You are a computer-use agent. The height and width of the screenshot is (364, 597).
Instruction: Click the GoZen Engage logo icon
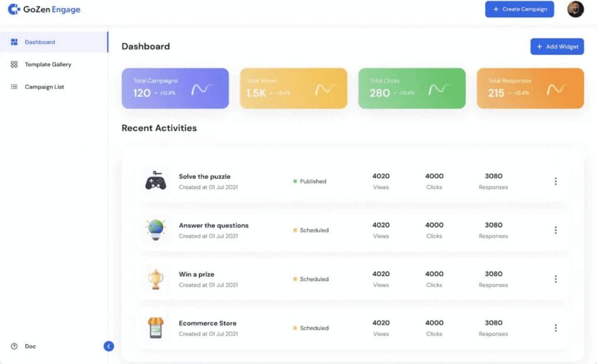coord(13,9)
